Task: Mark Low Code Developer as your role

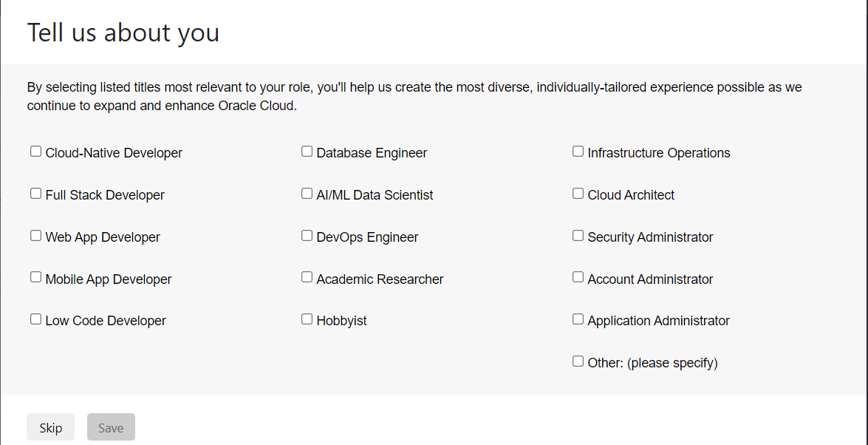Action: [x=36, y=319]
